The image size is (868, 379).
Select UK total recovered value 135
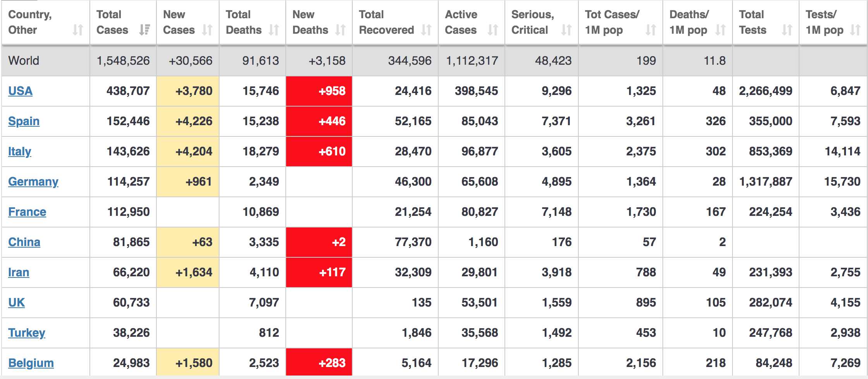click(x=422, y=303)
